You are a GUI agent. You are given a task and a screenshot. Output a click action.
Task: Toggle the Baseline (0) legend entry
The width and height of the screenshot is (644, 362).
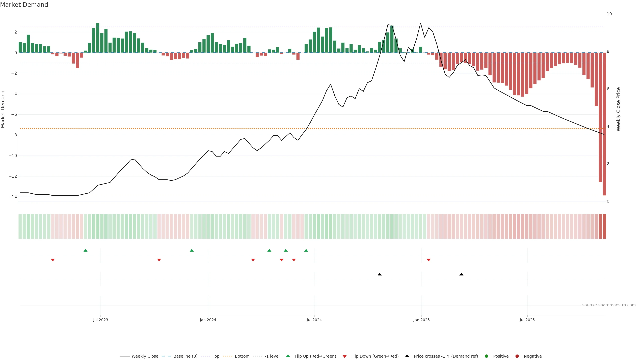click(185, 356)
